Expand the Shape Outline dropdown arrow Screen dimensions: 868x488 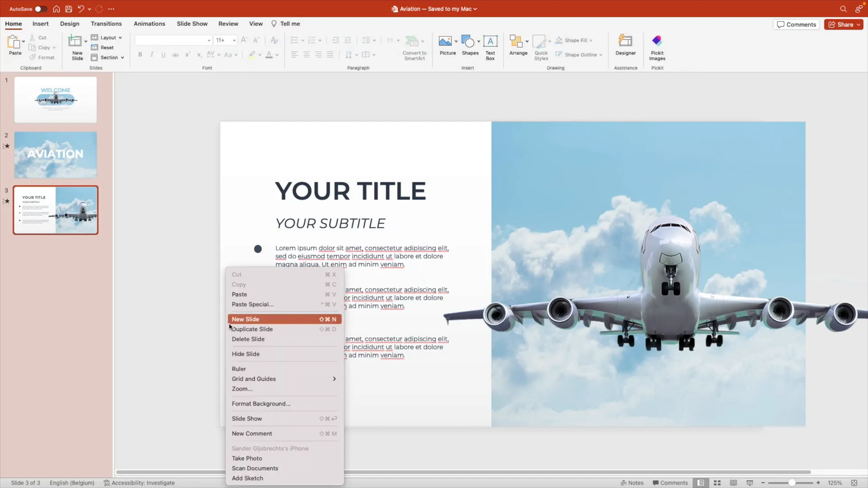(601, 55)
